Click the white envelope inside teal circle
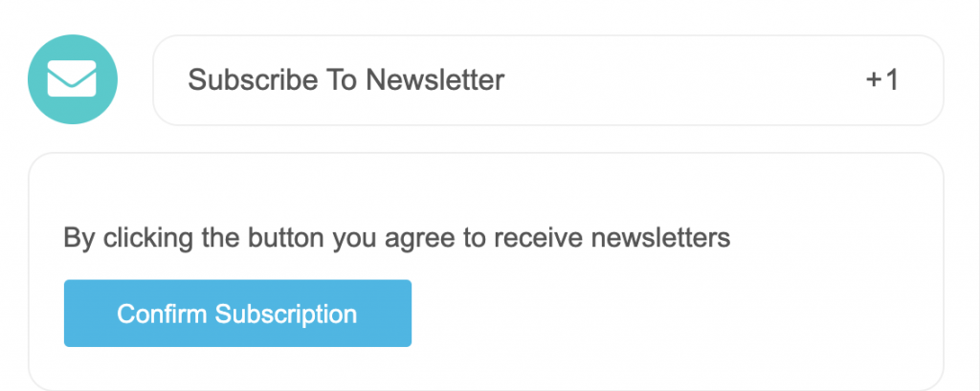Viewport: 980px width, 391px height. pyautogui.click(x=72, y=78)
